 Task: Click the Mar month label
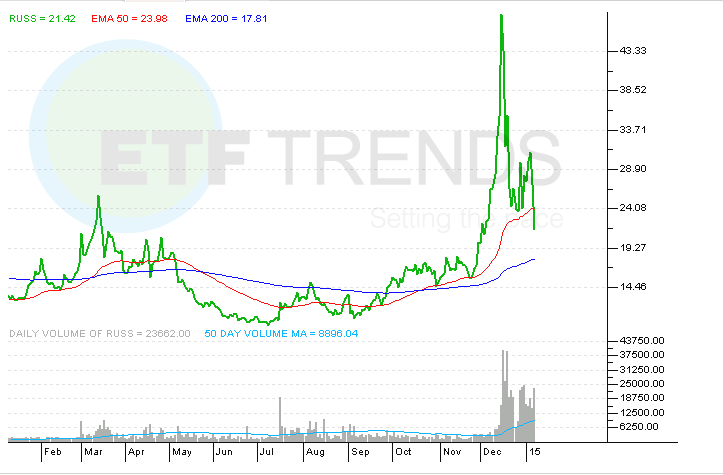[x=93, y=452]
